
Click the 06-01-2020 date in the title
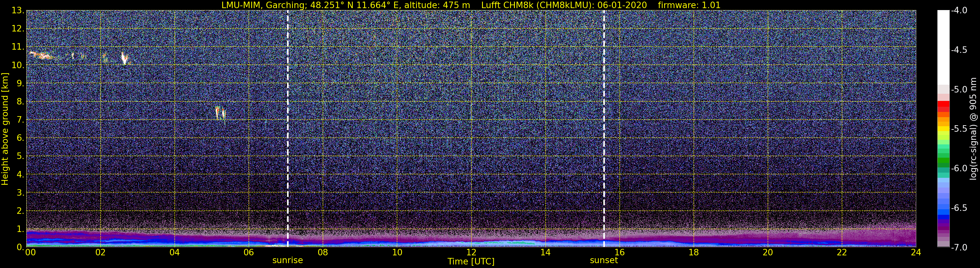[x=622, y=5]
